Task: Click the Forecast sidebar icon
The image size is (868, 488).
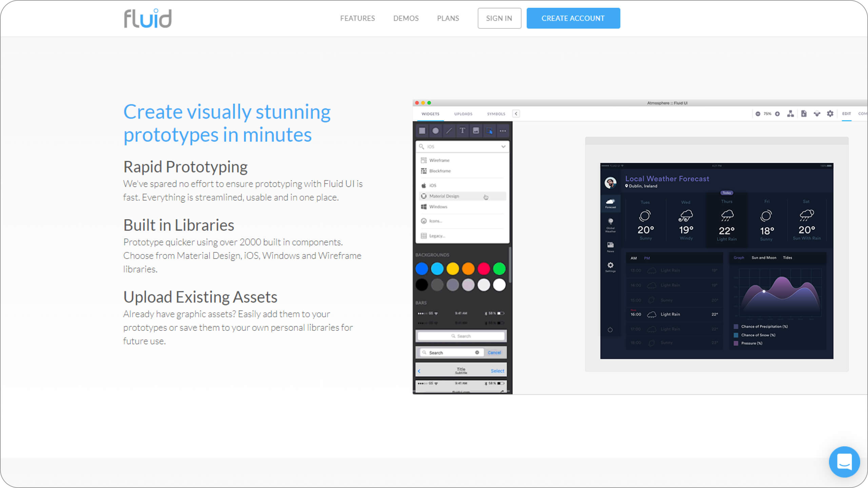Action: coord(611,203)
